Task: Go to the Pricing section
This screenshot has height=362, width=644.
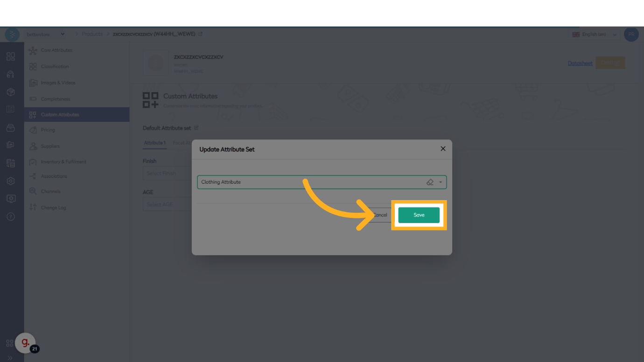Action: (x=48, y=130)
